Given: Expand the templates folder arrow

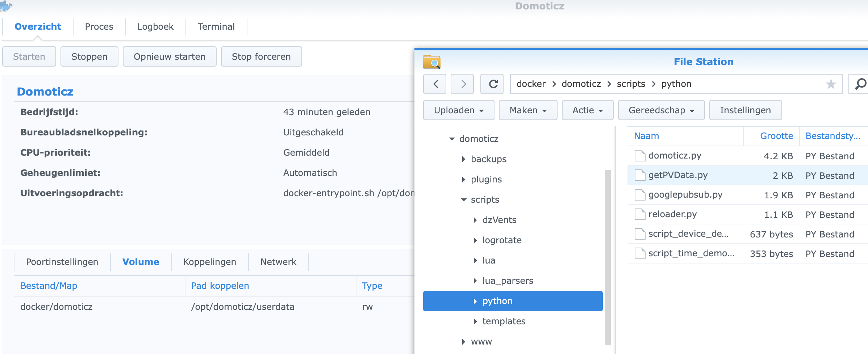Looking at the screenshot, I should 475,321.
